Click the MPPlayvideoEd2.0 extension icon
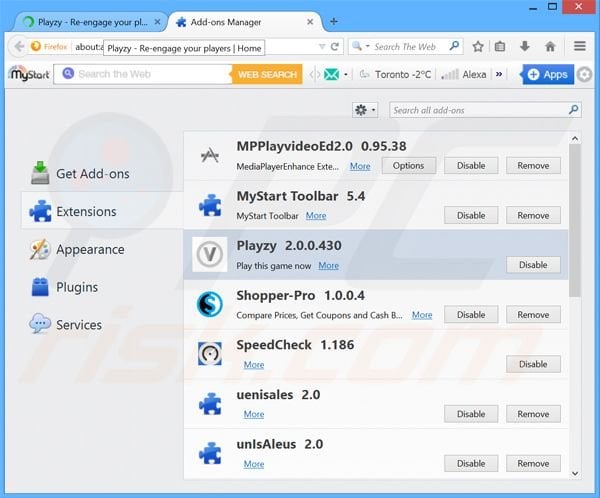600x498 pixels. pyautogui.click(x=210, y=155)
